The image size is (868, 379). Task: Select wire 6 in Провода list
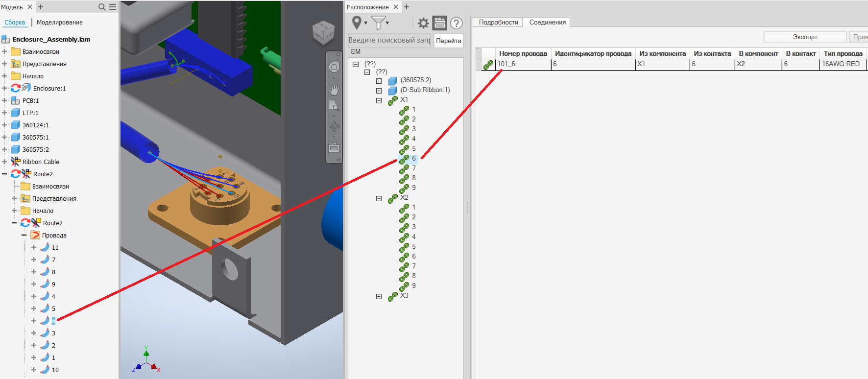tap(53, 321)
